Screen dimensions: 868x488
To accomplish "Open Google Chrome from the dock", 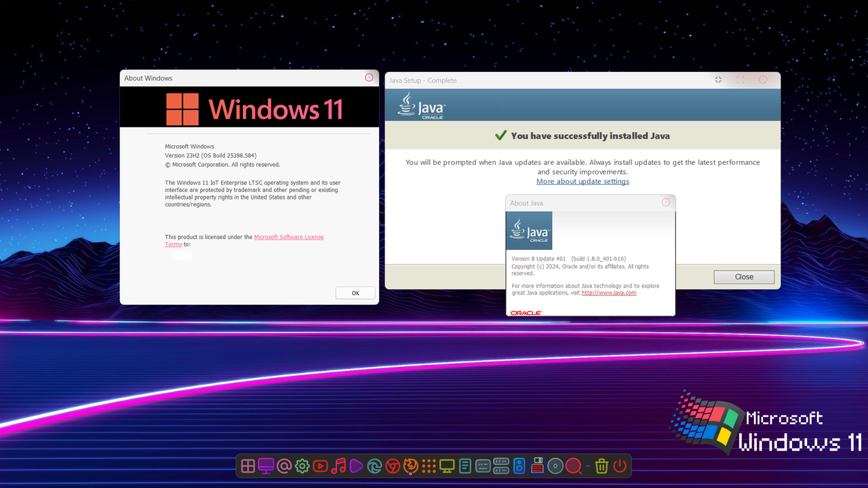I will coord(393,466).
